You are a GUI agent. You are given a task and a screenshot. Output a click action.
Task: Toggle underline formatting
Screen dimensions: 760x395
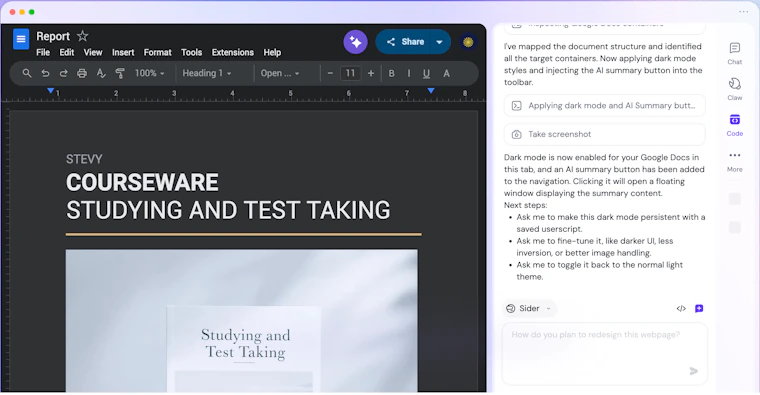426,73
